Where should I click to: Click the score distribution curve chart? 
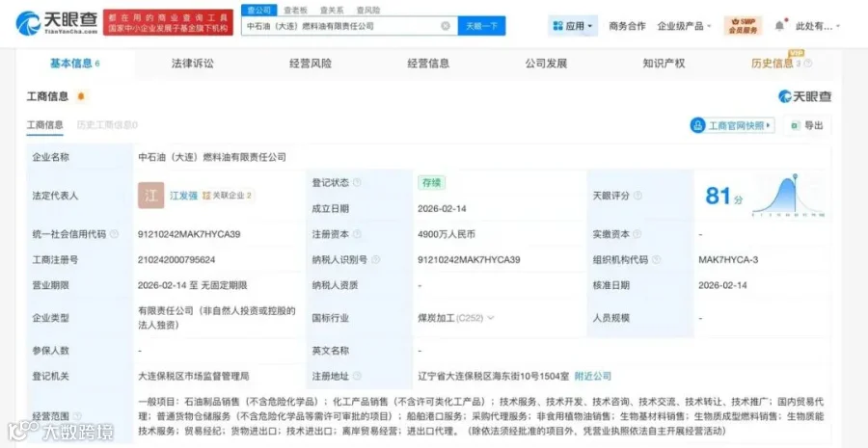coord(788,195)
